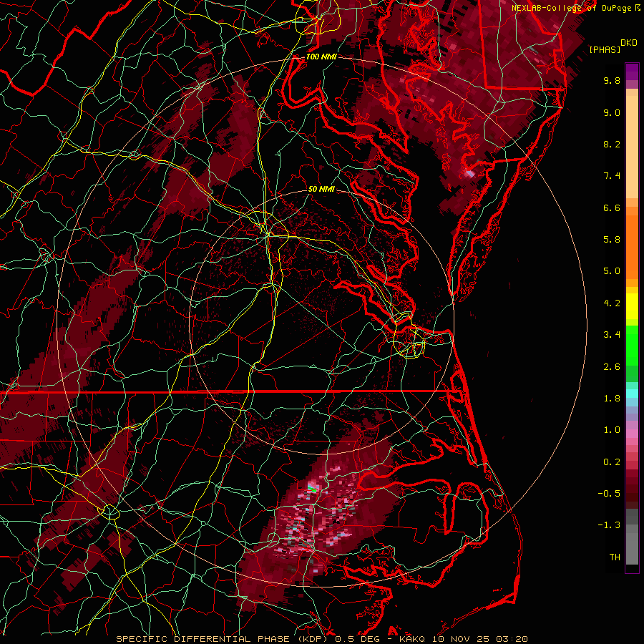The height and width of the screenshot is (644, 644).
Task: Click the Specific Differential Phase caption text
Action: (321, 639)
